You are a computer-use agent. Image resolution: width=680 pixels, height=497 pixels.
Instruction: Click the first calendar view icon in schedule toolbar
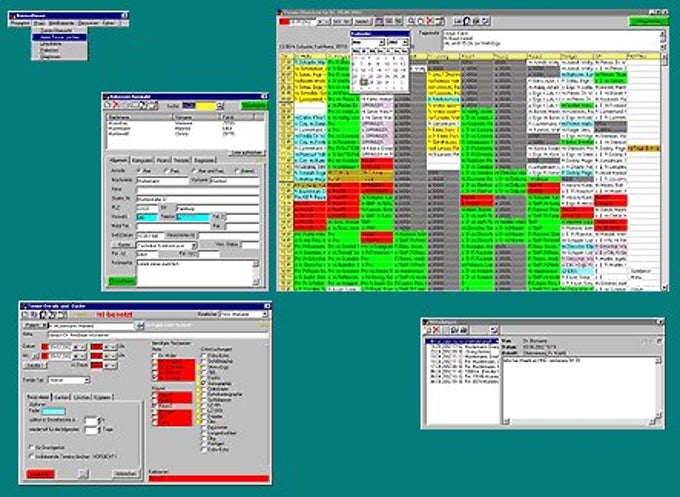pos(379,21)
